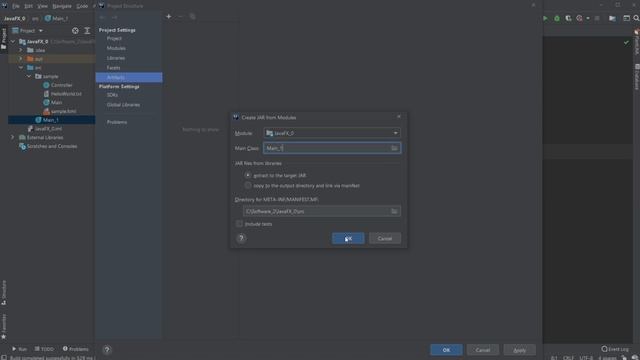640x360 pixels.
Task: Click Cancel in Project Structure window
Action: click(x=482, y=350)
